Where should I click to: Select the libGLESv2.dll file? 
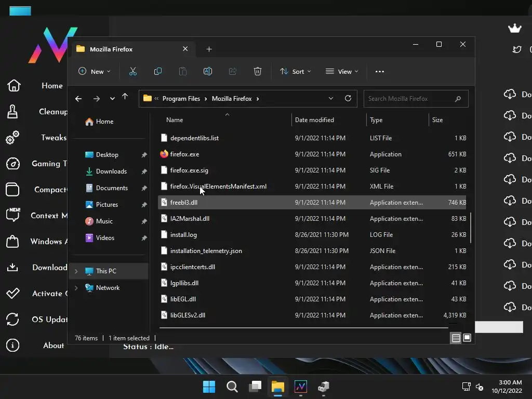point(312,315)
